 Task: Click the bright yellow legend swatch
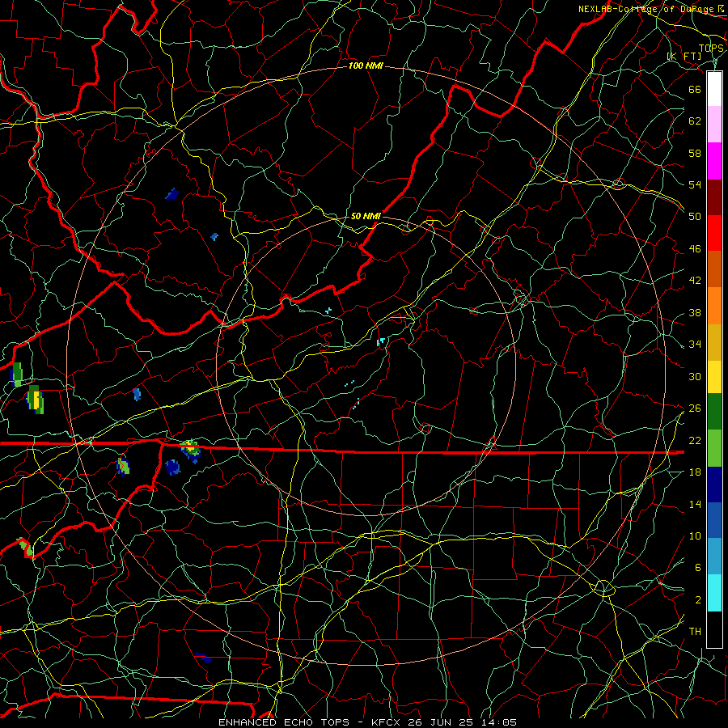(714, 377)
